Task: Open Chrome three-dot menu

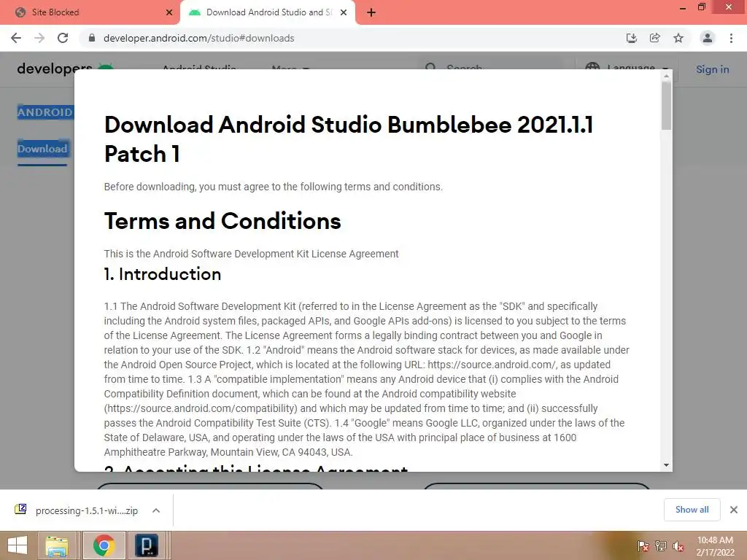Action: 731,38
